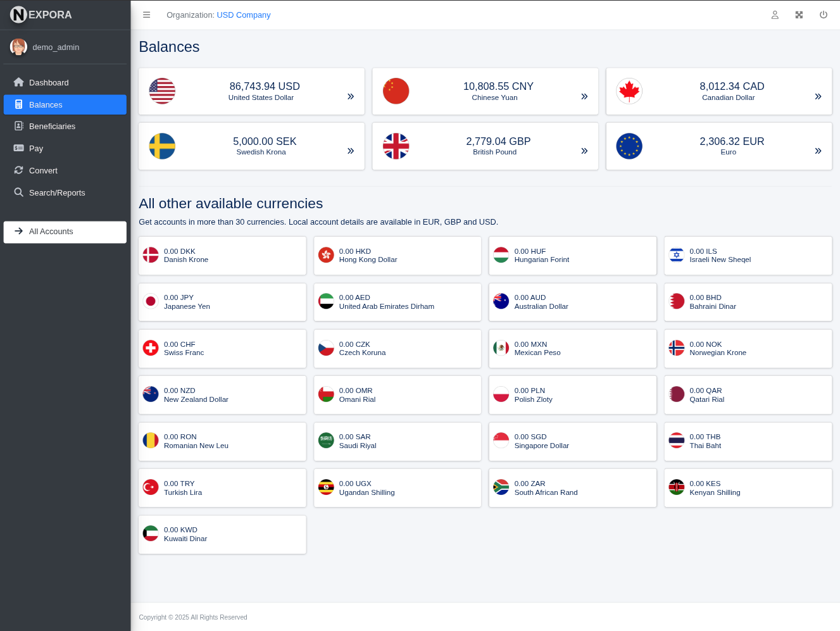Screen dimensions: 840x631
Task: Expand the British Pound card chevron
Action: pyautogui.click(x=584, y=151)
